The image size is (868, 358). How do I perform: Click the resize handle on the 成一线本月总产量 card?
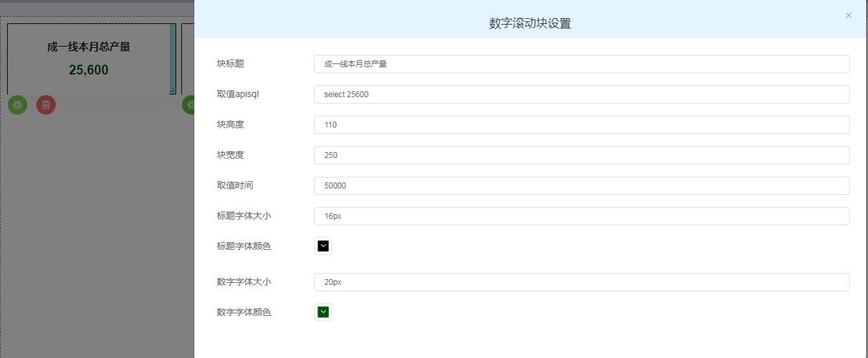172,91
